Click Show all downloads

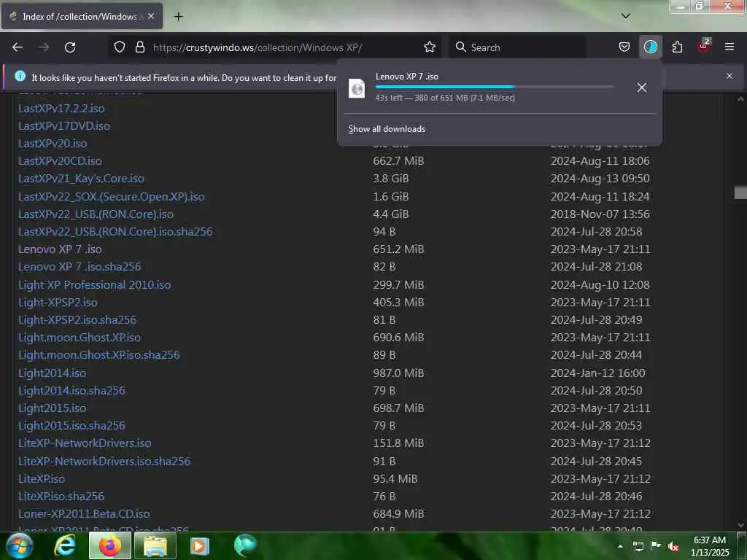387,129
